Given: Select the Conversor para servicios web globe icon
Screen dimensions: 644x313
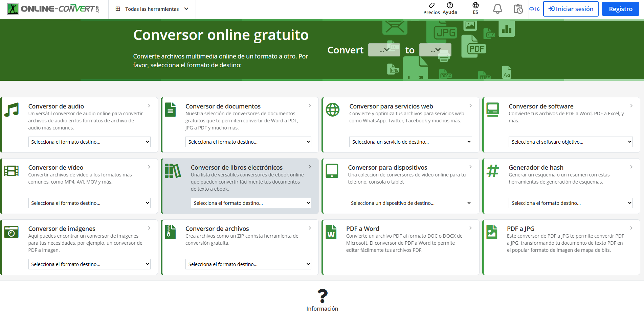Looking at the screenshot, I should 332,110.
